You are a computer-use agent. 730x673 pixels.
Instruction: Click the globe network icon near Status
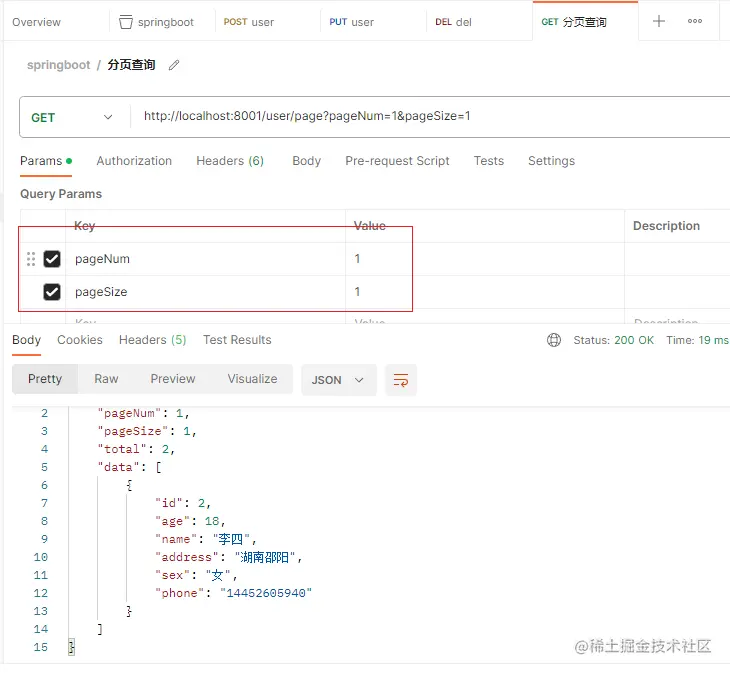554,340
